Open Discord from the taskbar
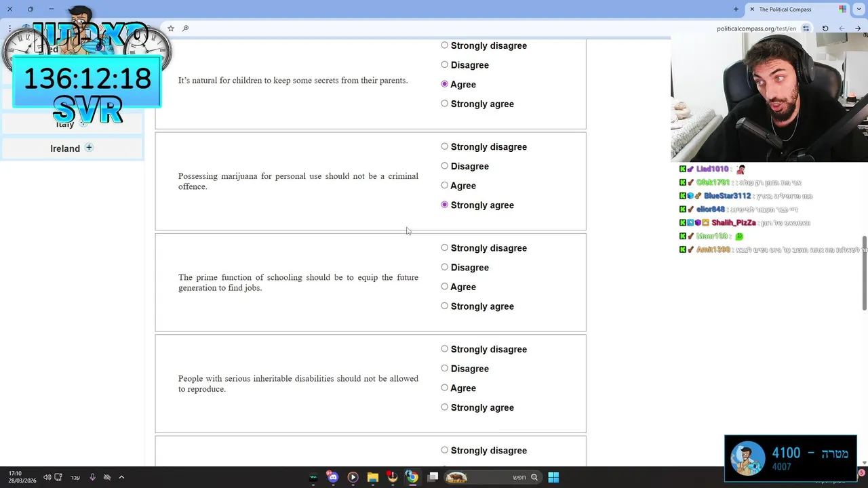The image size is (868, 488). click(332, 477)
